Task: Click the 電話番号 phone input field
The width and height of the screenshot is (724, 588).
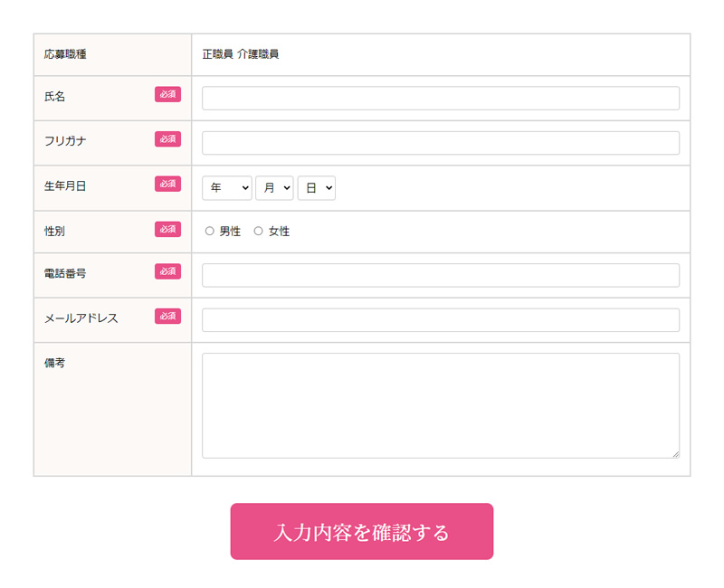Action: click(x=441, y=275)
